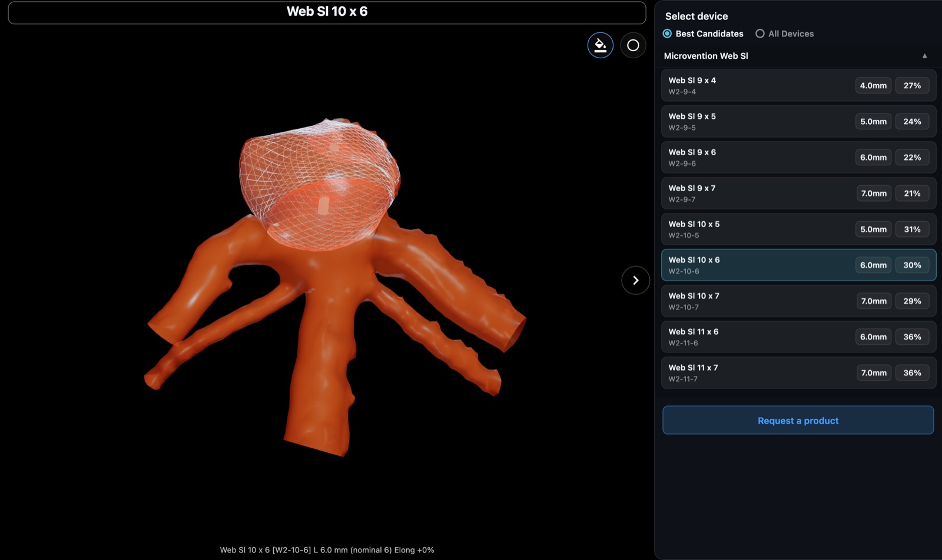Collapse the Microvention Web SI section
The height and width of the screenshot is (560, 942).
coord(924,56)
